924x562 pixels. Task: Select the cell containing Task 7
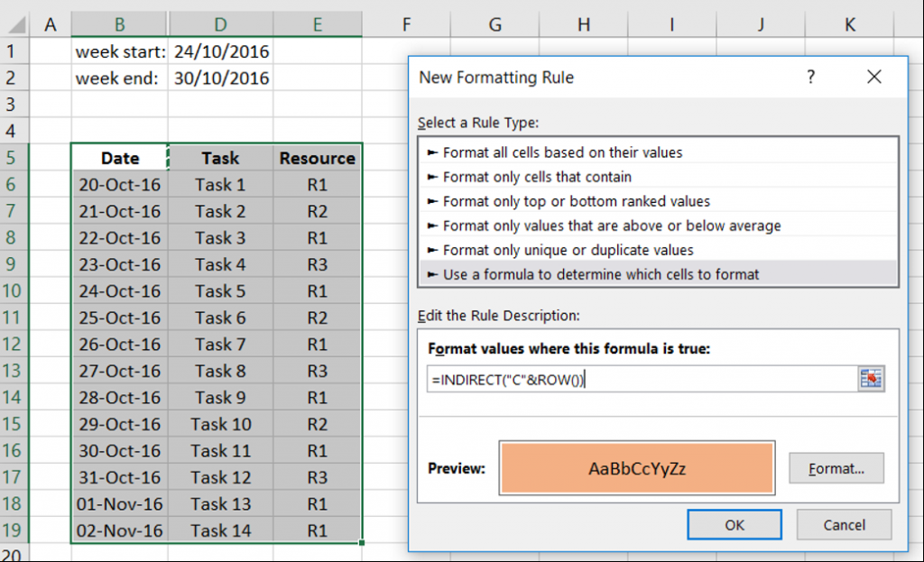221,344
